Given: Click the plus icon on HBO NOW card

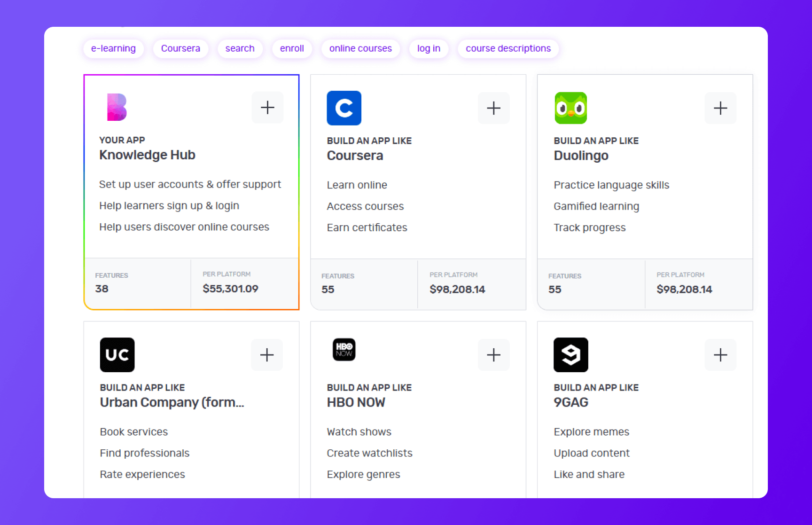Looking at the screenshot, I should tap(493, 355).
